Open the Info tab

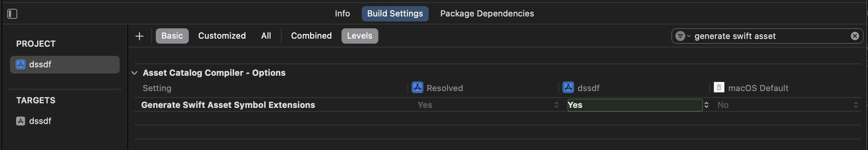pyautogui.click(x=342, y=14)
